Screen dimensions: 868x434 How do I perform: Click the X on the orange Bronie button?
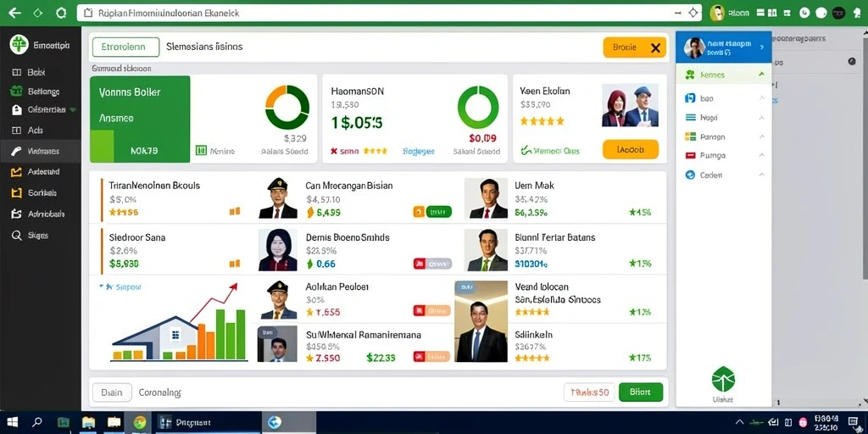coord(655,48)
